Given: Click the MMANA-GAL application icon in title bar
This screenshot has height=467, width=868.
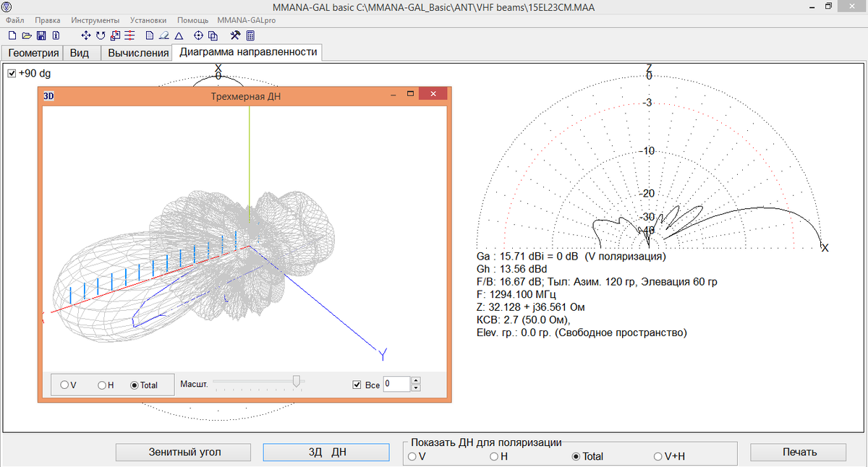Looking at the screenshot, I should pos(7,7).
